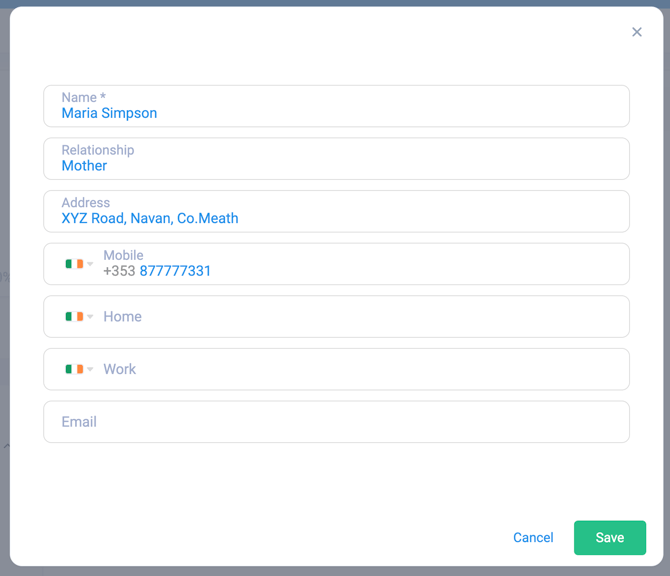The height and width of the screenshot is (576, 670).
Task: Click the Mobile number 877777331
Action: [x=175, y=271]
